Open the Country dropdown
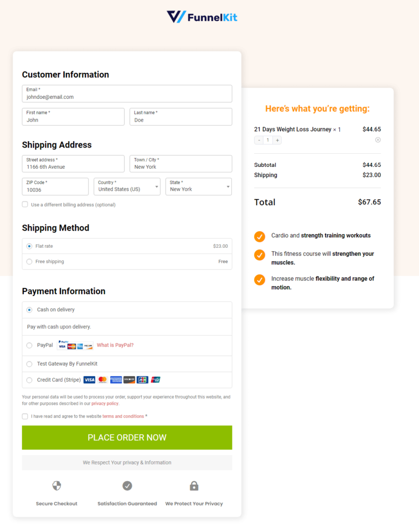This screenshot has height=532, width=419. click(x=127, y=187)
